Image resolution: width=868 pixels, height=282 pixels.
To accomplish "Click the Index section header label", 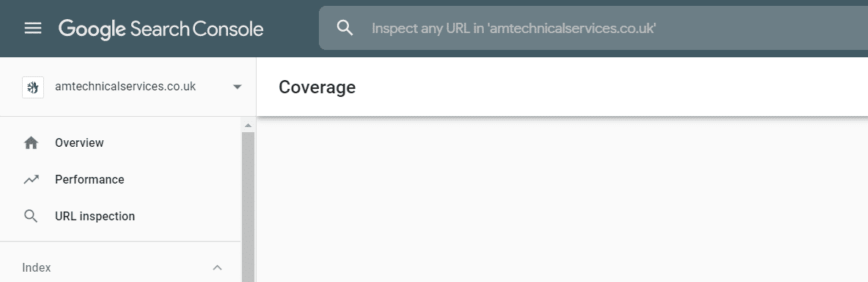I will [x=37, y=267].
